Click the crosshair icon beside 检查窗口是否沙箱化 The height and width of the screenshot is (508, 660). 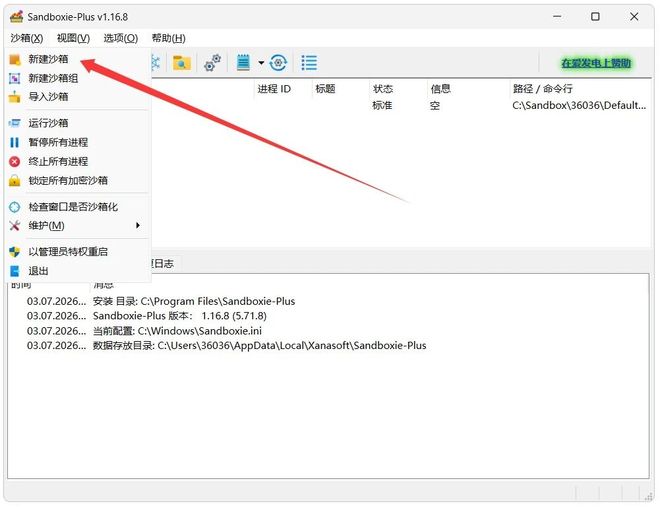(15, 207)
